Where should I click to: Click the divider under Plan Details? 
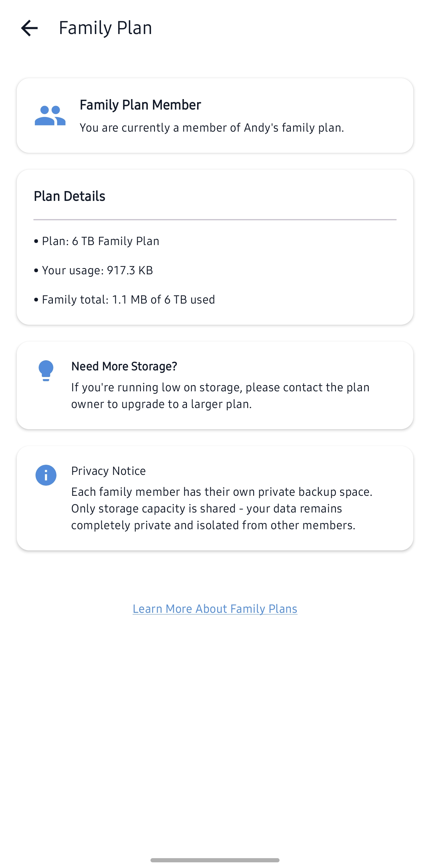(215, 220)
